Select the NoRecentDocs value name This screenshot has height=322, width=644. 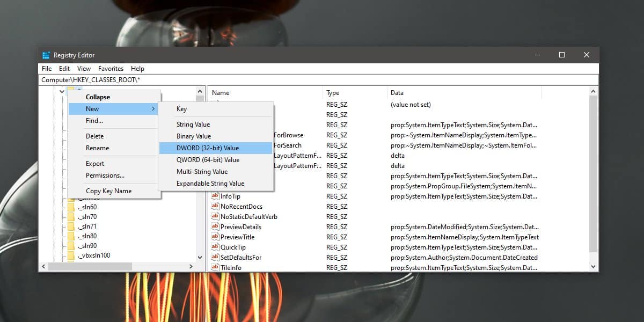(x=241, y=207)
